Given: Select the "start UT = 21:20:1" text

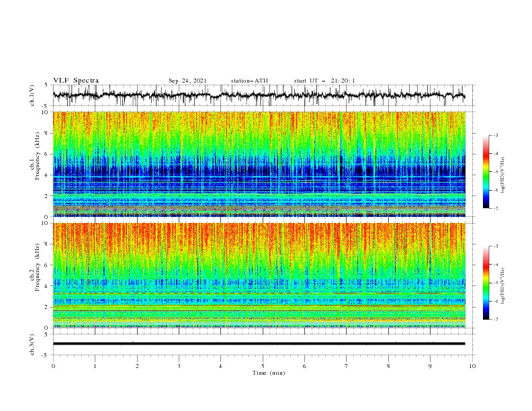Looking at the screenshot, I should pos(324,81).
